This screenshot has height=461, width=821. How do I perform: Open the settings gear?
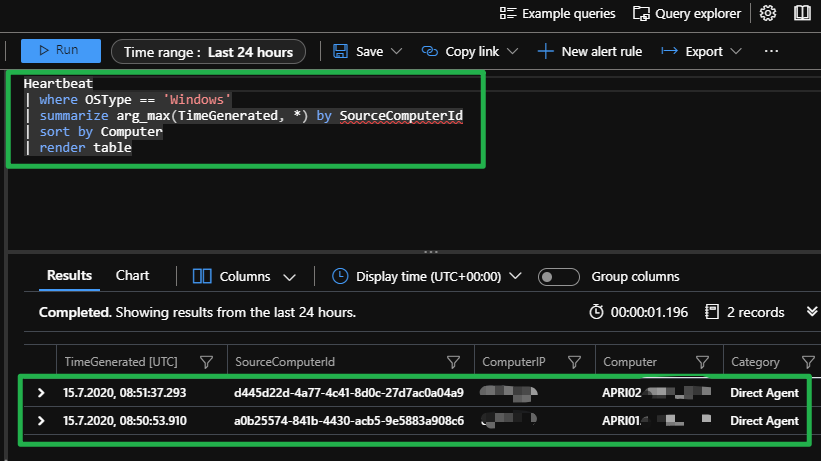coord(768,13)
